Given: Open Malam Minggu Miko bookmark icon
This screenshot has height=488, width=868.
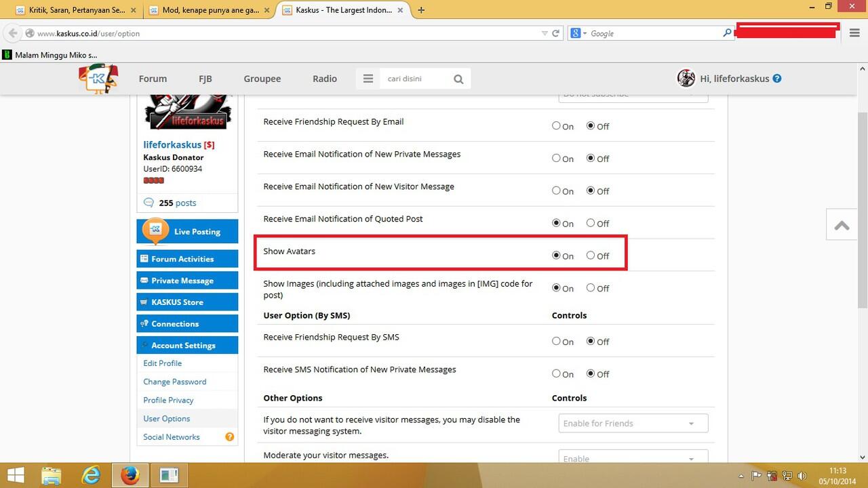Looking at the screenshot, I should (7, 55).
